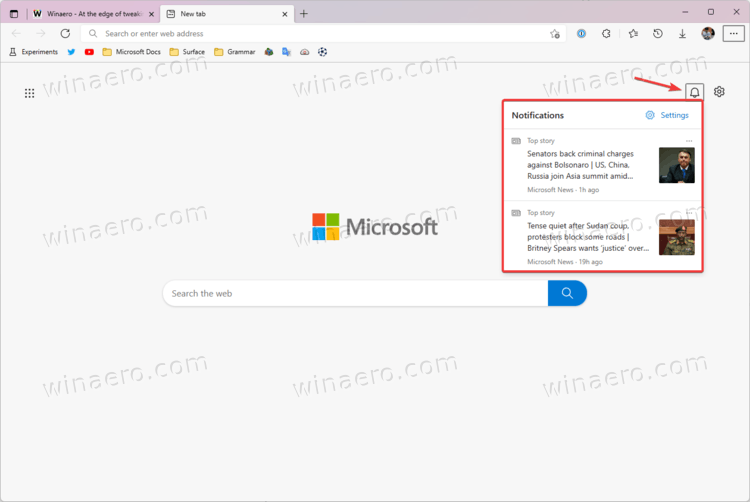Open the Twitter bookmark icon
Screen dimensions: 750x502
tap(71, 52)
